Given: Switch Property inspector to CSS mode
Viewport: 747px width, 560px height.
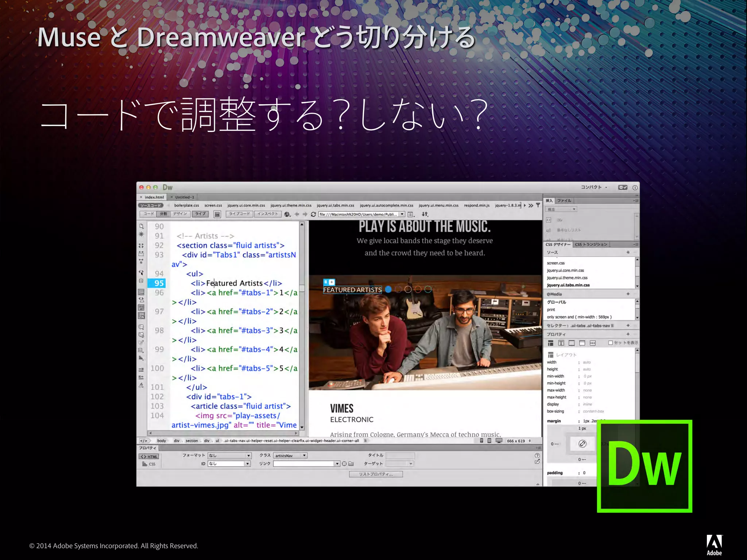Looking at the screenshot, I should (149, 464).
